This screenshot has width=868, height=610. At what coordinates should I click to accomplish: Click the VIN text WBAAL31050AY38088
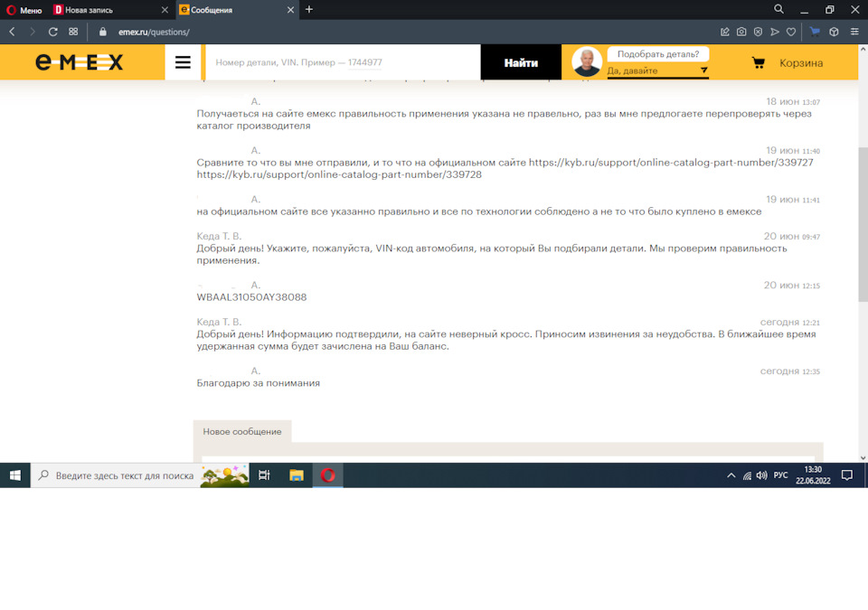pos(251,297)
